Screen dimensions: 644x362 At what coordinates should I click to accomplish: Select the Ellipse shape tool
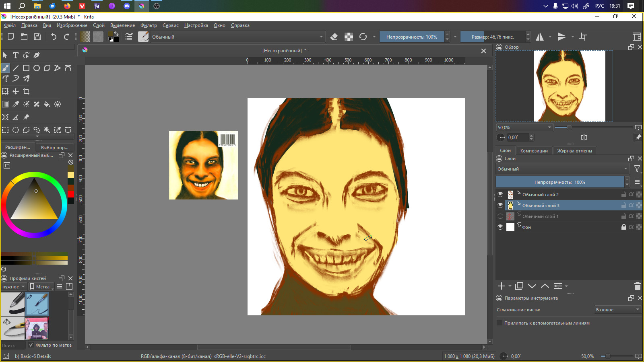tap(37, 68)
